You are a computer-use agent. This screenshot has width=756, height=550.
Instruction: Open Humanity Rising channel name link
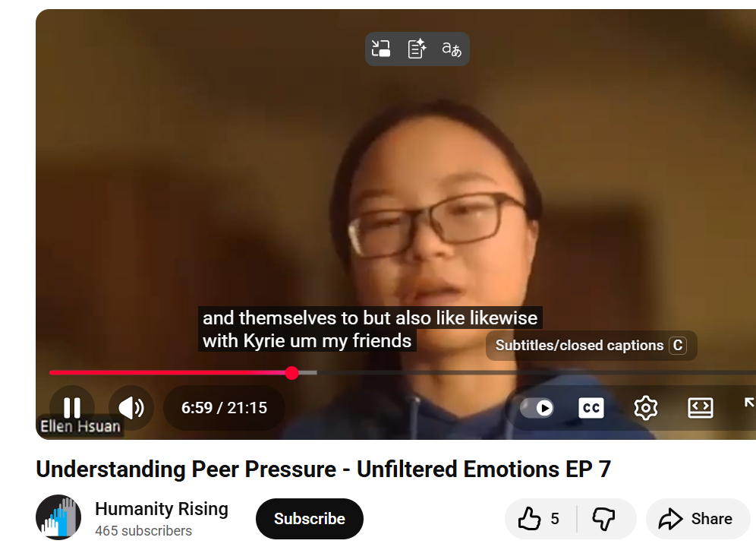click(x=162, y=508)
